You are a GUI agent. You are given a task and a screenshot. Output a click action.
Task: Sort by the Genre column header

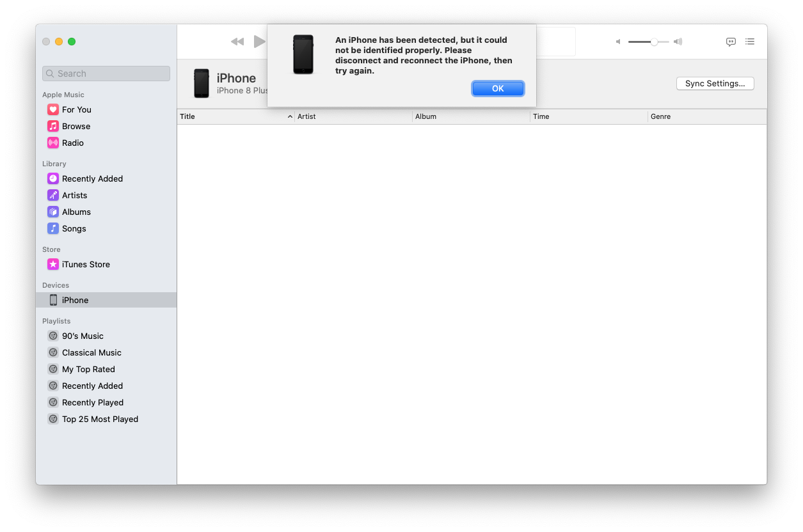(x=707, y=116)
